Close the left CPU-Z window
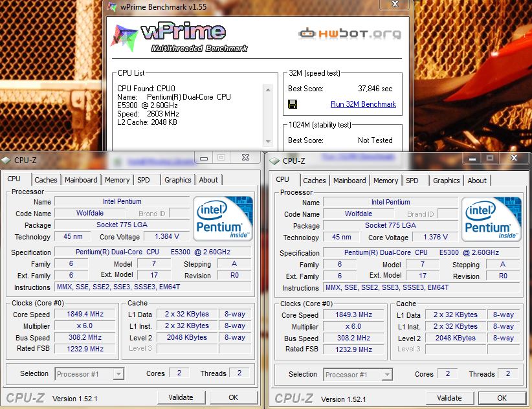Image resolution: width=532 pixels, height=409 pixels. 245,158
